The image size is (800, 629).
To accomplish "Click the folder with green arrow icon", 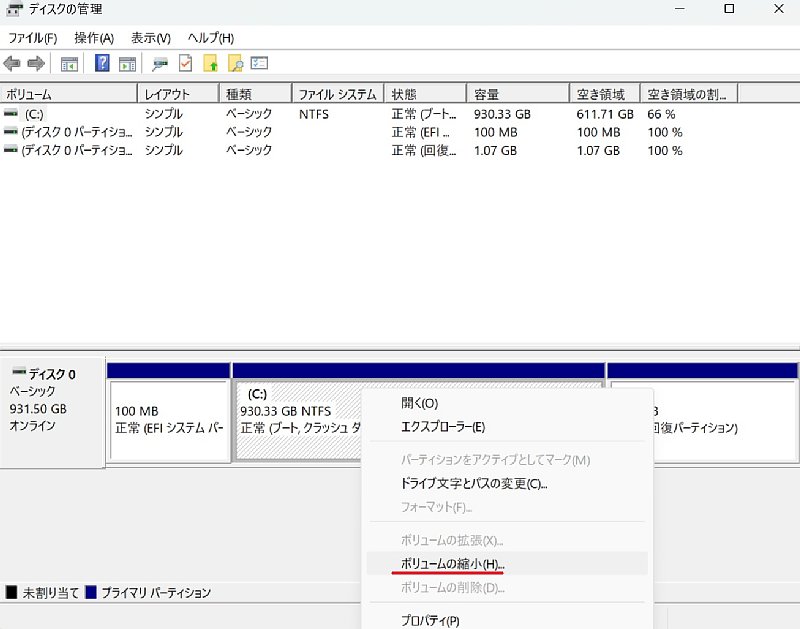I will (x=210, y=64).
